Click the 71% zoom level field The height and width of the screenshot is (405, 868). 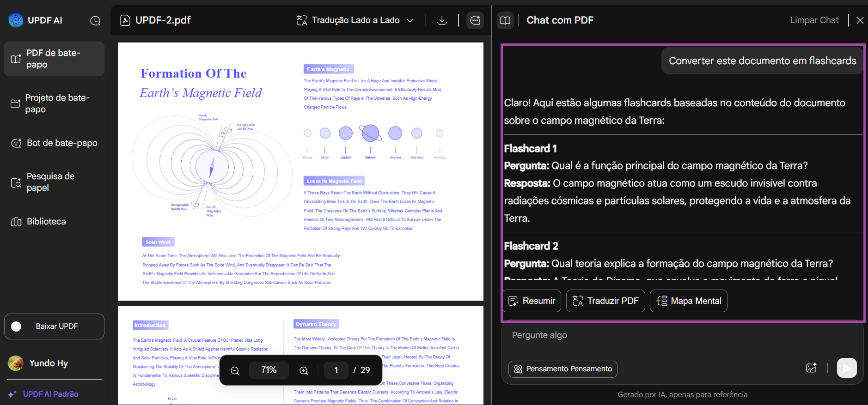tap(269, 370)
